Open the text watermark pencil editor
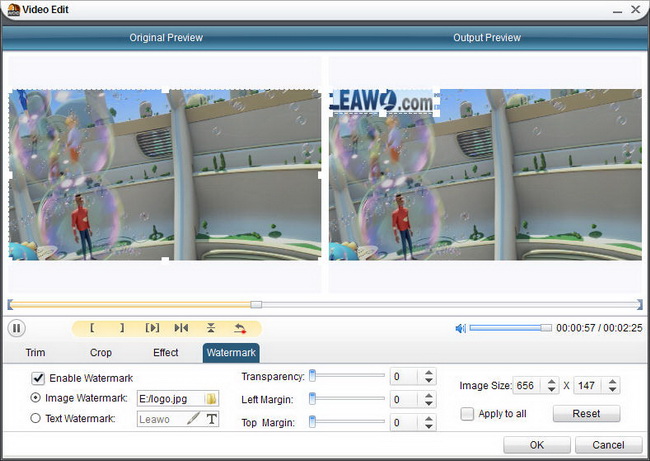This screenshot has height=461, width=650. point(193,418)
